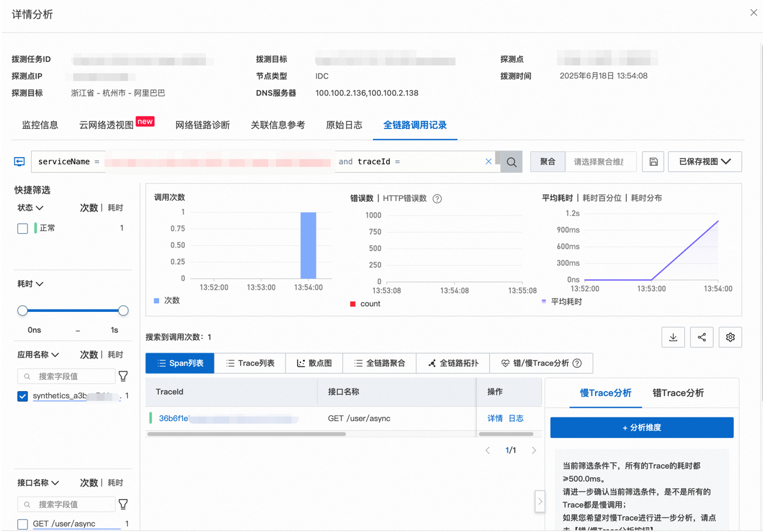Click the blue bar in 调用次数 chart

point(308,245)
